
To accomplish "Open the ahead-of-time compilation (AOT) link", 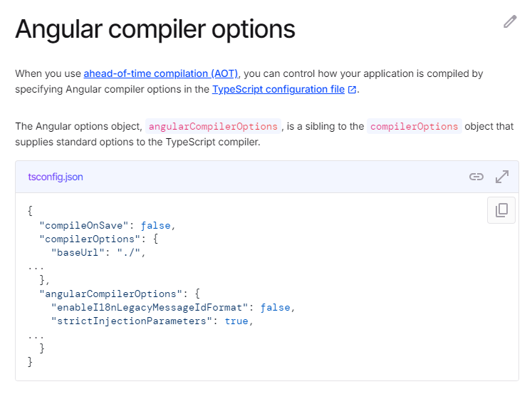I will (x=161, y=73).
